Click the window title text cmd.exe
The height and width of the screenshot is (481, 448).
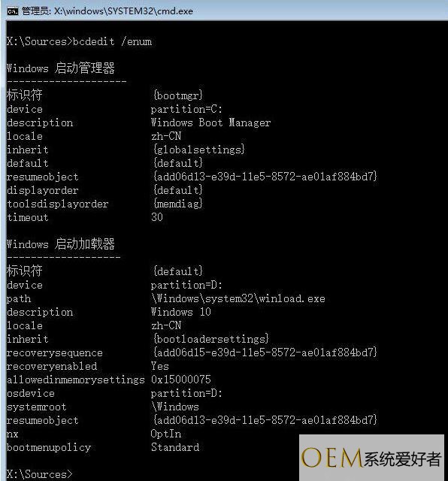click(107, 11)
